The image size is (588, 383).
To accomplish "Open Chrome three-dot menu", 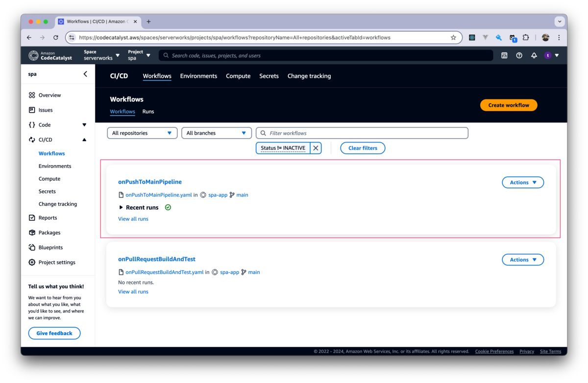I will (559, 37).
